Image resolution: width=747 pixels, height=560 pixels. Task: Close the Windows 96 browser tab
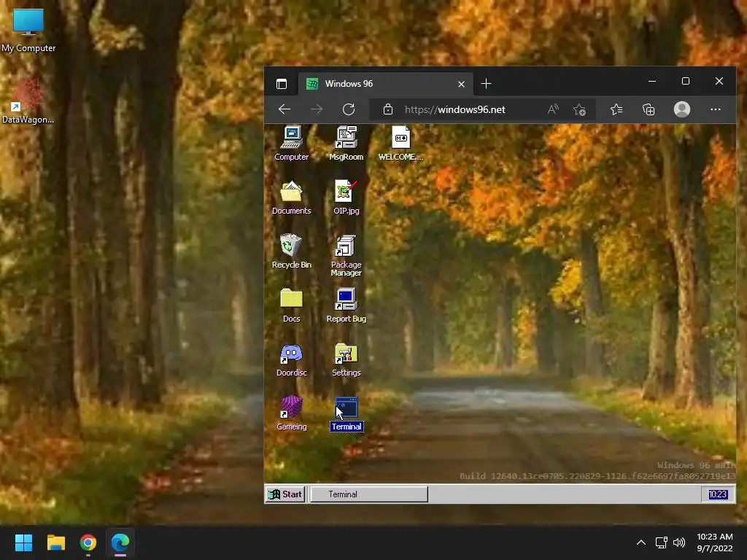(x=461, y=85)
